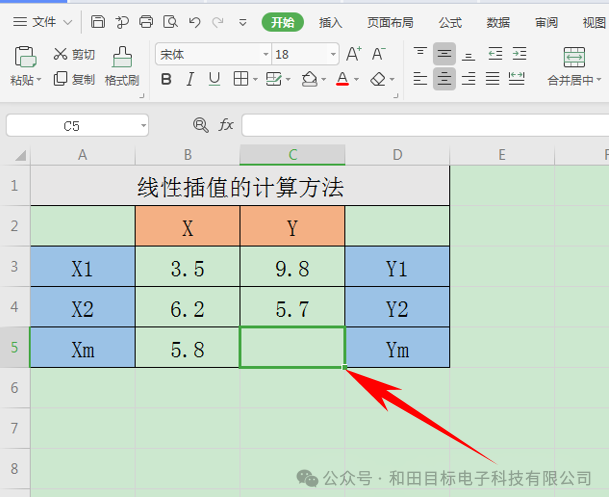Switch to the 插入 tab
The width and height of the screenshot is (611, 502).
coord(330,23)
